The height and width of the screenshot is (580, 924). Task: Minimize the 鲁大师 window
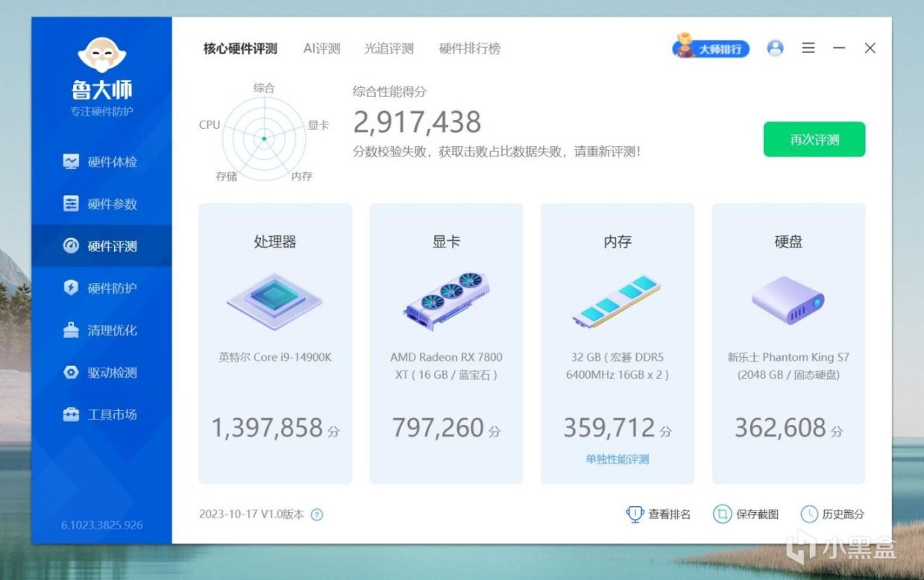pyautogui.click(x=839, y=48)
